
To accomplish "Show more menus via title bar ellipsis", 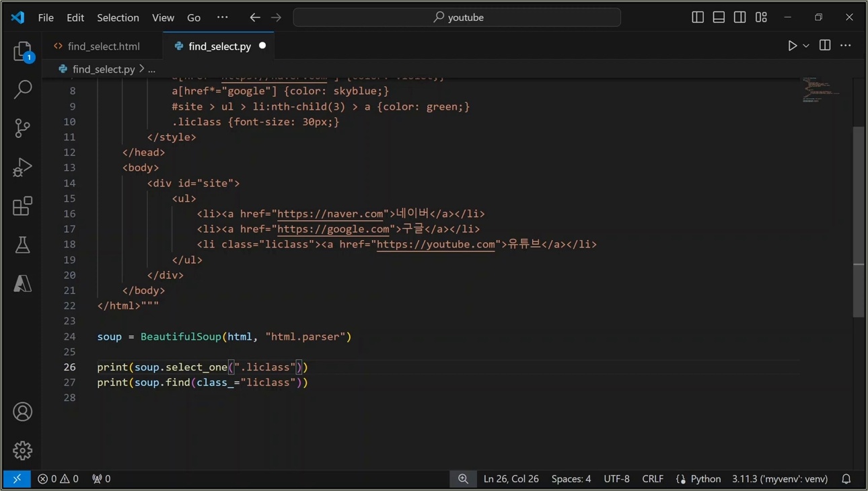I will 223,17.
